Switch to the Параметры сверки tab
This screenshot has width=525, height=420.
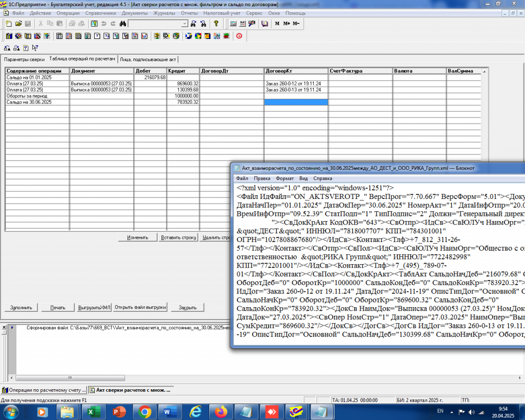(24, 59)
